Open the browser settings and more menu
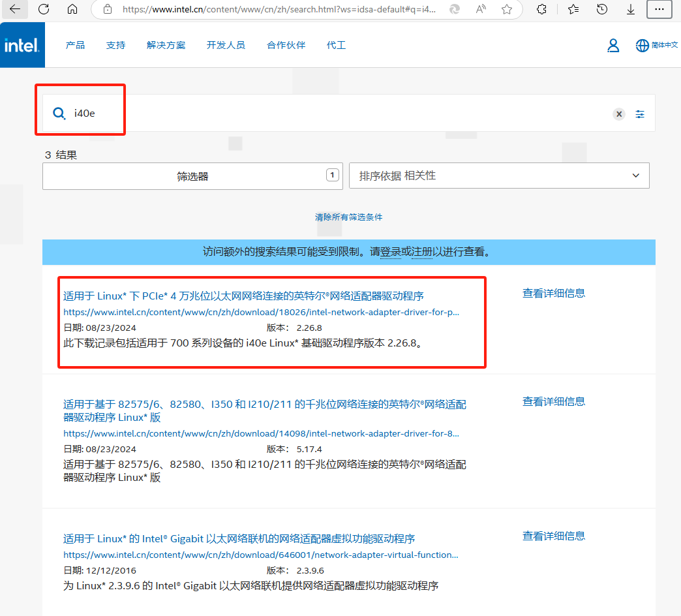 click(659, 9)
